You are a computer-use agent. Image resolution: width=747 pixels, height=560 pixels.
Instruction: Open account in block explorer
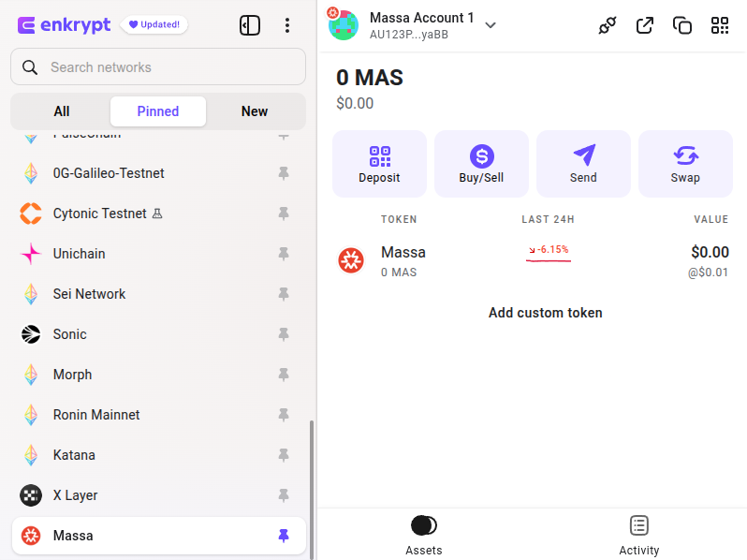[x=645, y=25]
